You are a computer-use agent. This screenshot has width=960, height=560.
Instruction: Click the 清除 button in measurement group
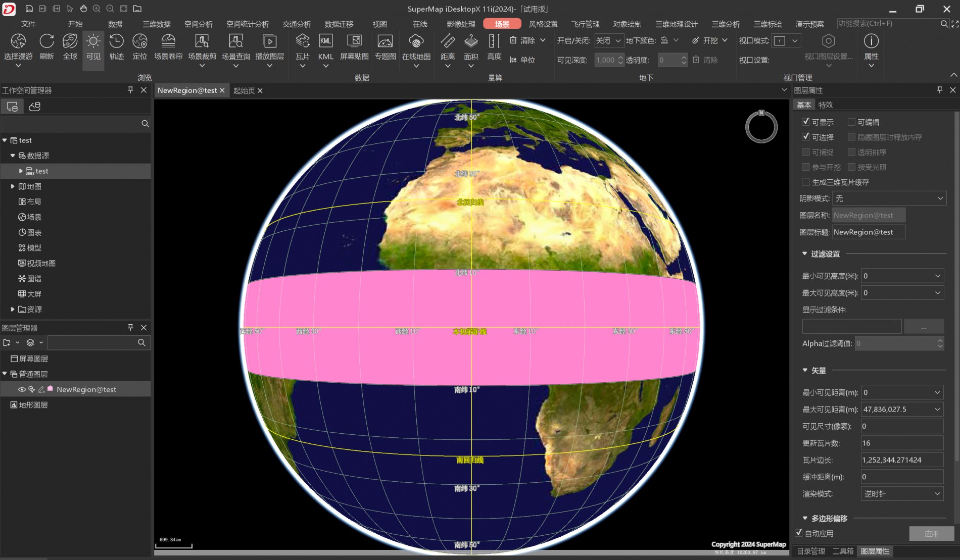(x=527, y=40)
